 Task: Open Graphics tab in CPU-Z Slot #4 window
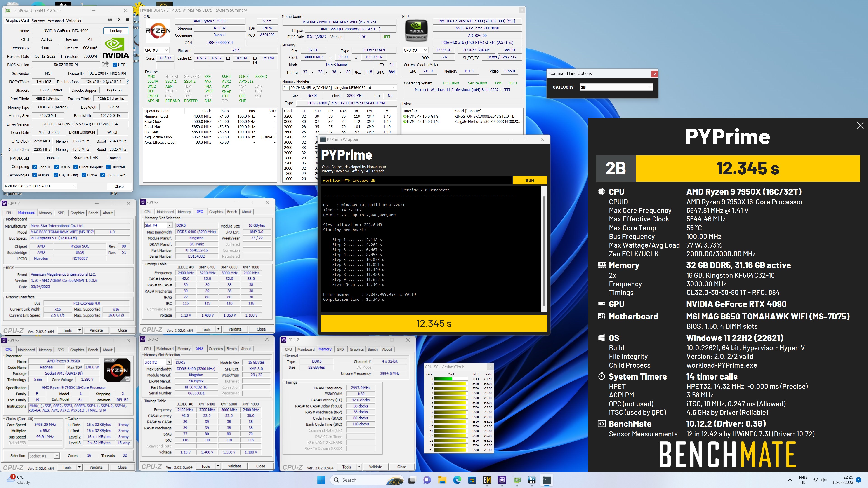(216, 212)
